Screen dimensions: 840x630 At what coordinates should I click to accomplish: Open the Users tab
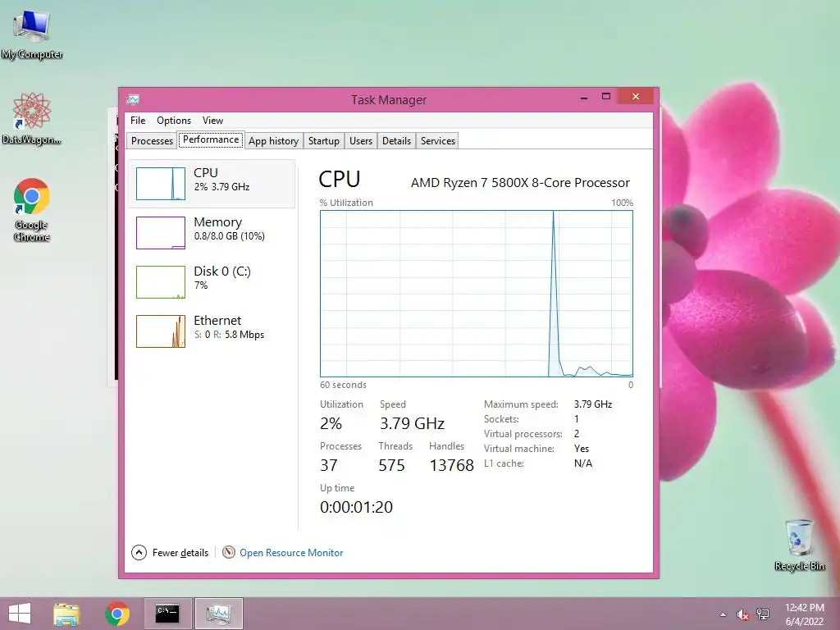point(361,141)
